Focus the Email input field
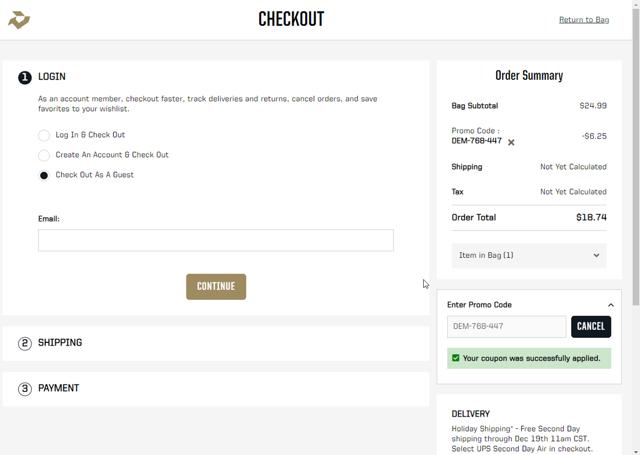The width and height of the screenshot is (640, 455). pos(216,240)
